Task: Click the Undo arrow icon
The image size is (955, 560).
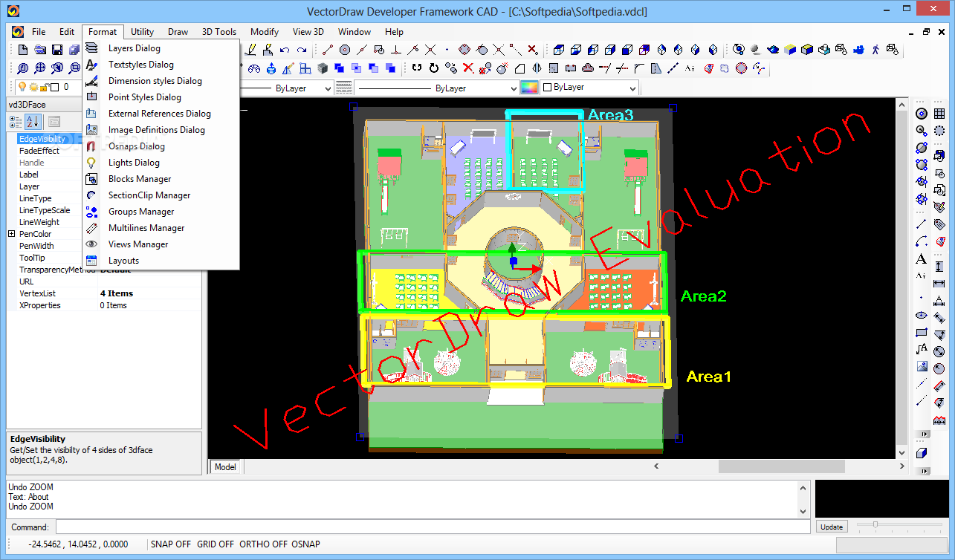Action: 285,50
